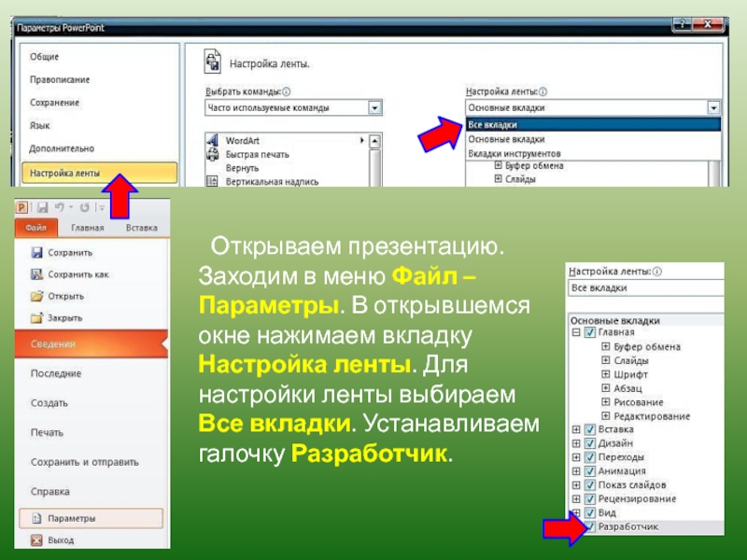Choose Все вкладки from dropdown list
The height and width of the screenshot is (560, 747).
coord(593,125)
